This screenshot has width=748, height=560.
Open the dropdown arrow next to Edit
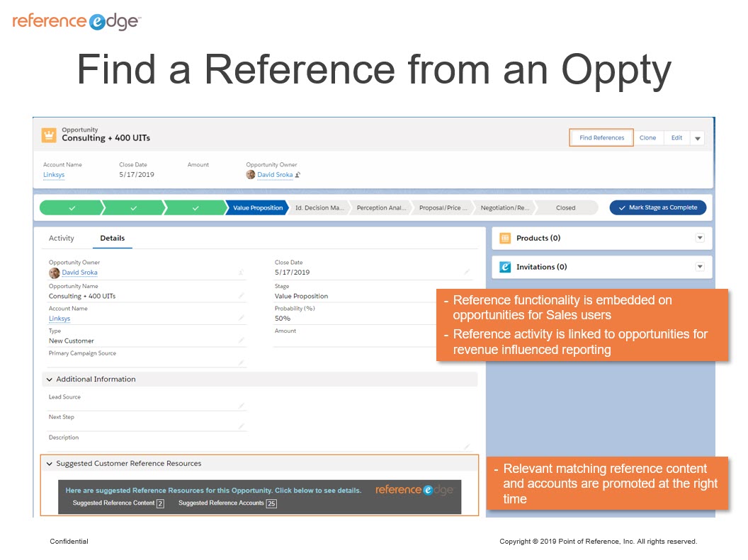click(x=698, y=138)
